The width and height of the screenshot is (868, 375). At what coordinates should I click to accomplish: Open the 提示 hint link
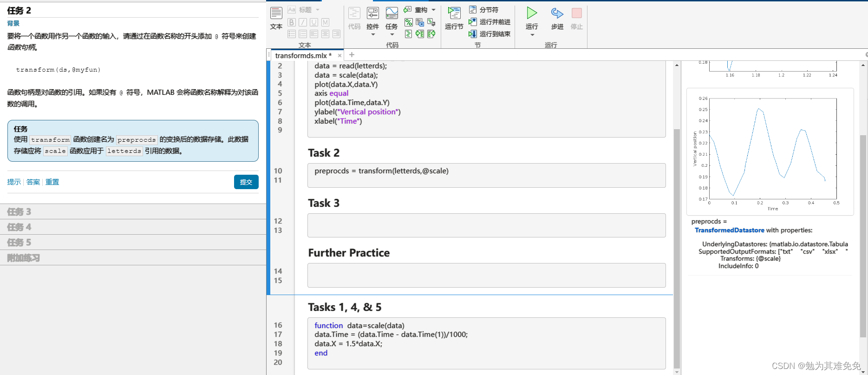[14, 182]
